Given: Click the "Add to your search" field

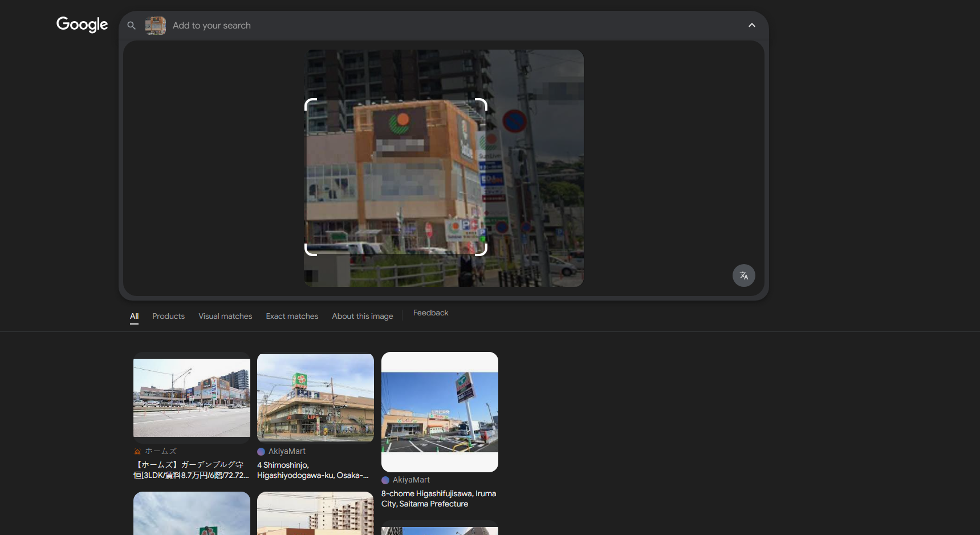Looking at the screenshot, I should [x=212, y=26].
